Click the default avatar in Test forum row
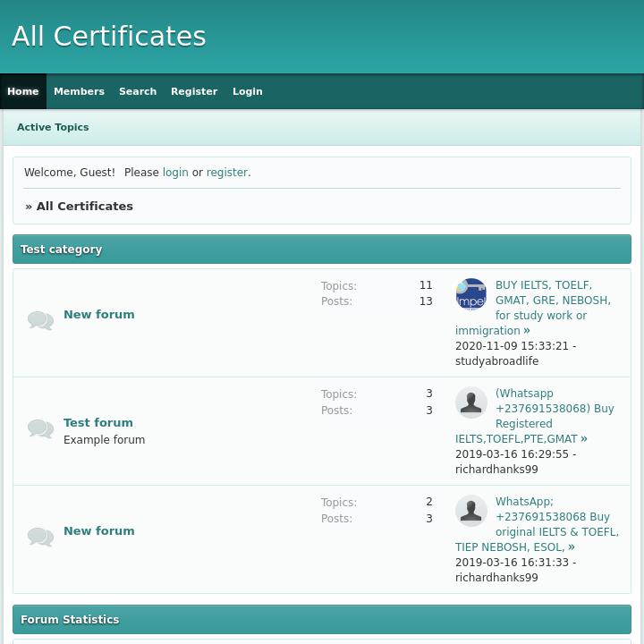This screenshot has width=644, height=644. tap(470, 402)
